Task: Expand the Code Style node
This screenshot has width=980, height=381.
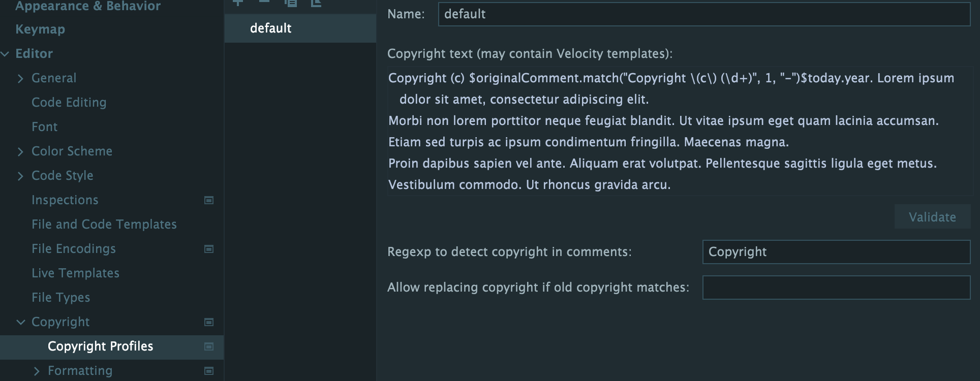Action: [20, 176]
